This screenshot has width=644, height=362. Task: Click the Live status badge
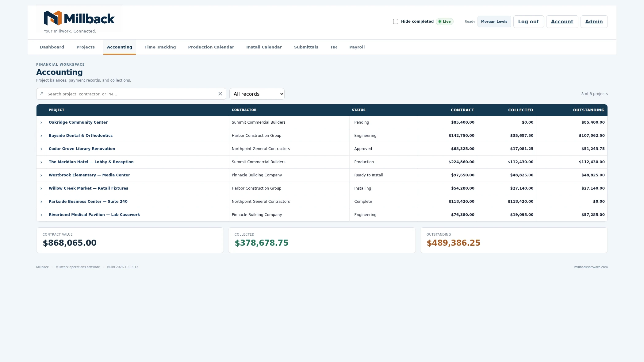445,21
